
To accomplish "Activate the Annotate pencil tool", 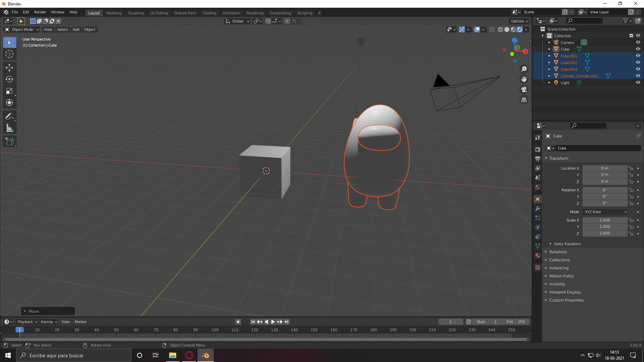I will coord(9,117).
